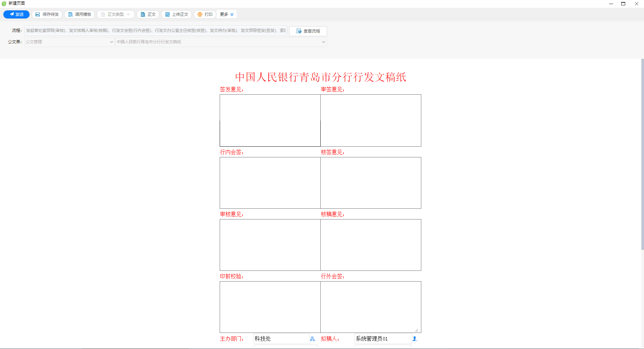Click the 拟稿人 field containing 系统管理员01
The height and width of the screenshot is (349, 644).
pyautogui.click(x=383, y=339)
